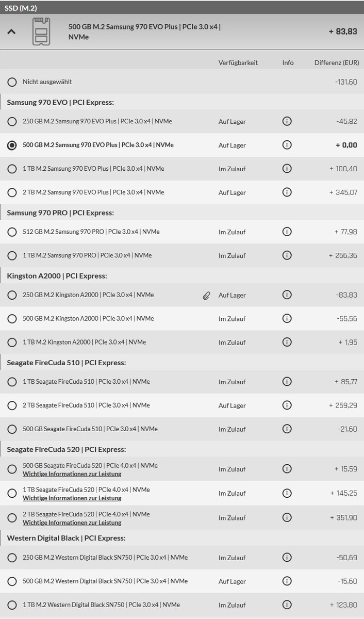Select the "Nicht ausgewählt" radio option

tap(12, 82)
